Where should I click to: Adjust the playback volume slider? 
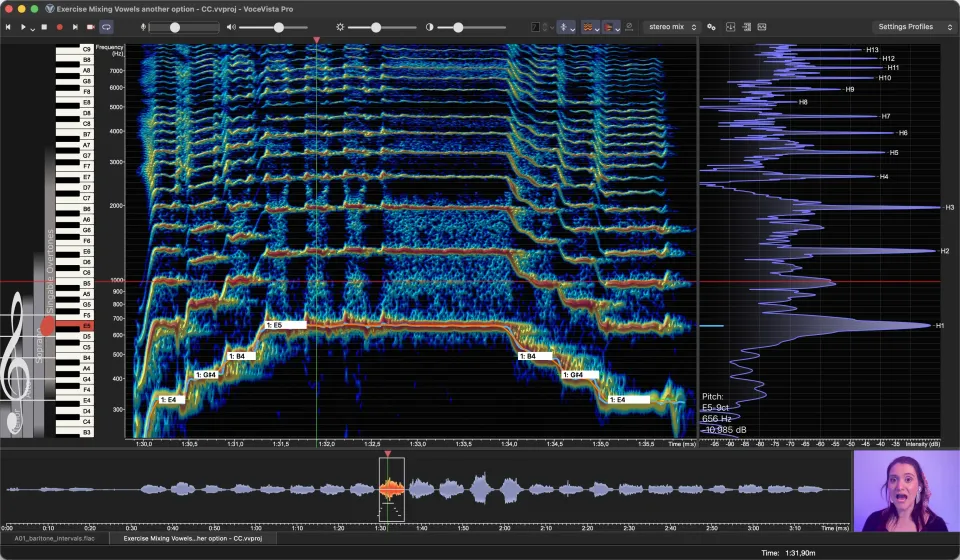click(274, 27)
